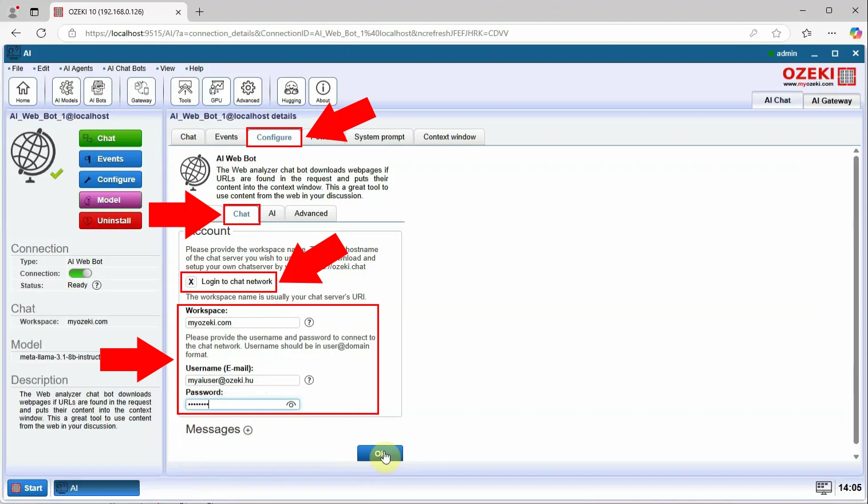Open the Hugging toolbar icon
This screenshot has width=868, height=504.
[x=291, y=91]
